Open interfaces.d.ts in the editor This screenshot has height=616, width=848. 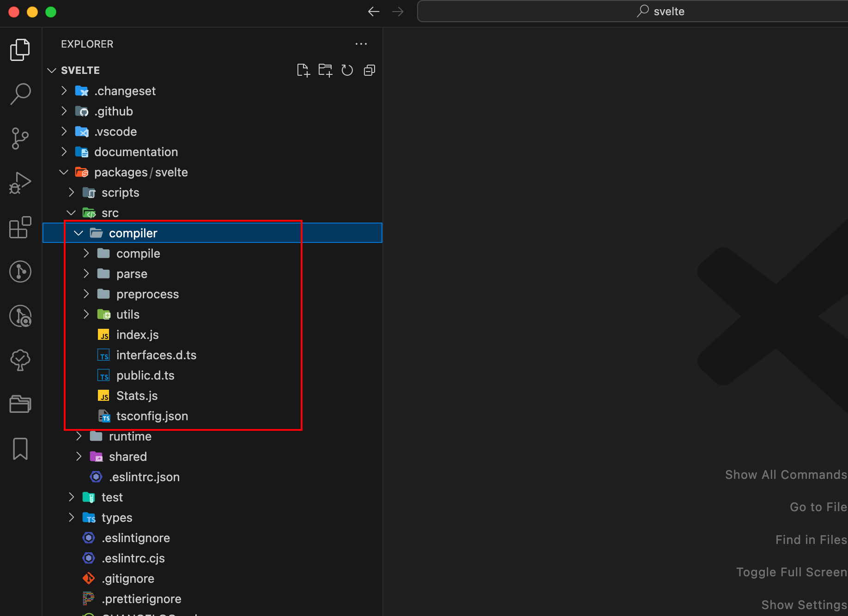click(x=156, y=355)
